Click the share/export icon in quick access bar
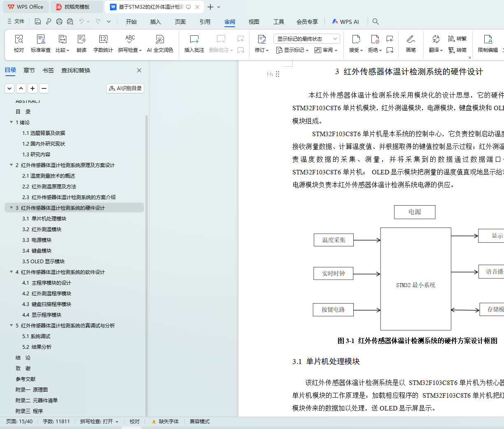 tap(49, 21)
